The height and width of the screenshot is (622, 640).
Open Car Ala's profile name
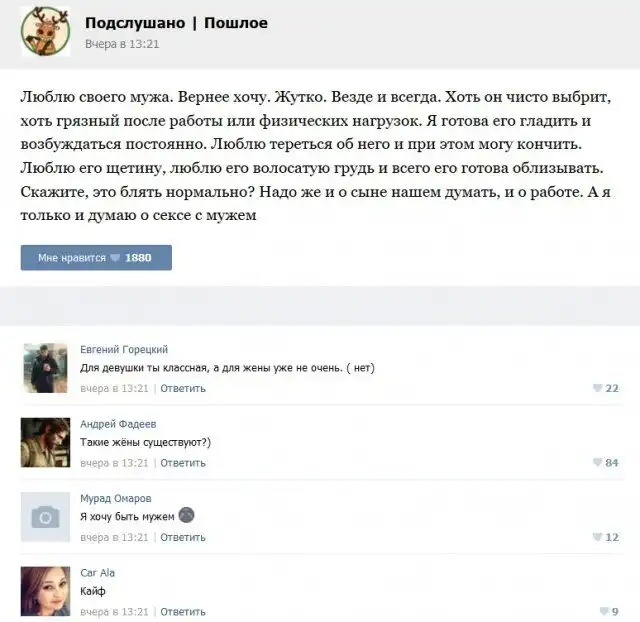click(98, 573)
